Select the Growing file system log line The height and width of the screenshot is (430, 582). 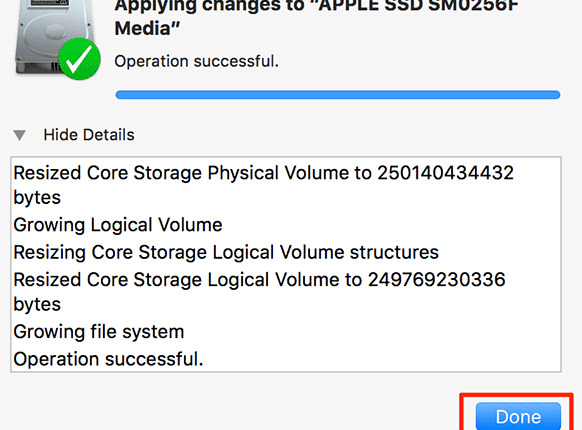pos(99,332)
